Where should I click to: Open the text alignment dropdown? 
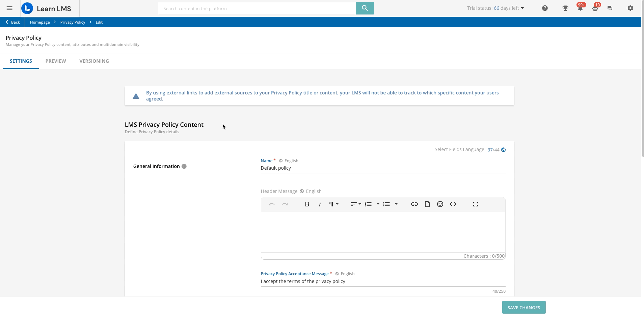[x=355, y=204]
